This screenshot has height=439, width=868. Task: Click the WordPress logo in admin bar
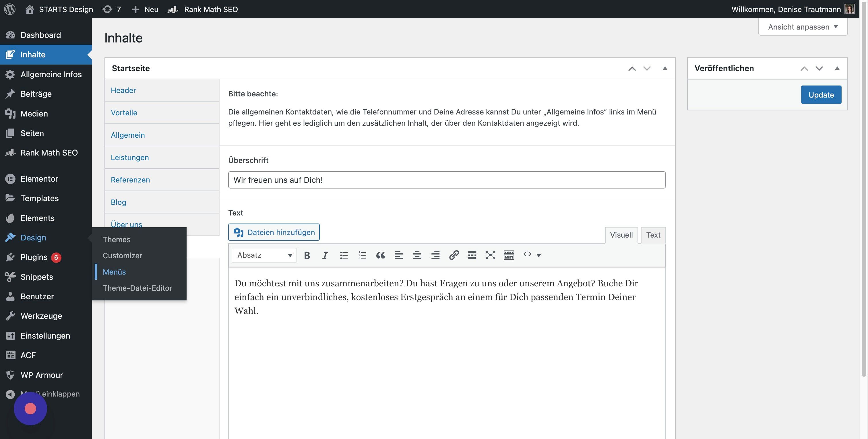coord(10,9)
